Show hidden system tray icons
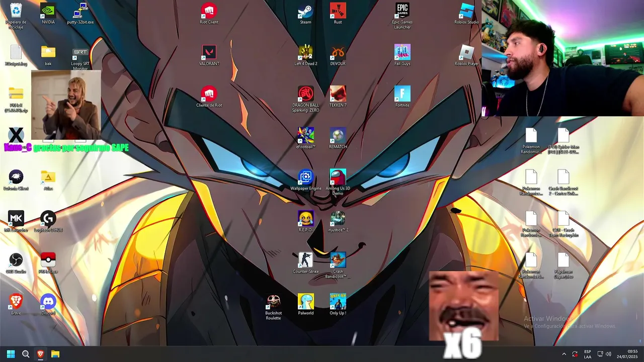Screen dimensions: 644x362 point(563,354)
